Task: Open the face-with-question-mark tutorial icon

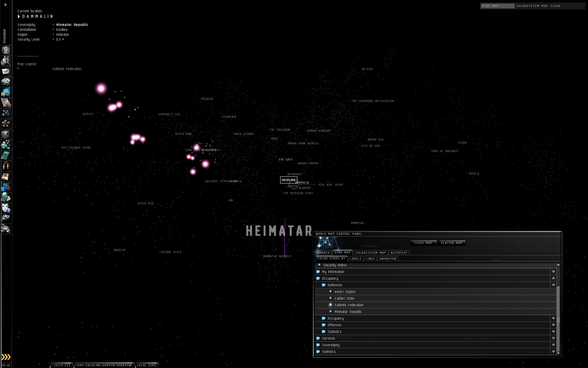Action: coord(6,208)
